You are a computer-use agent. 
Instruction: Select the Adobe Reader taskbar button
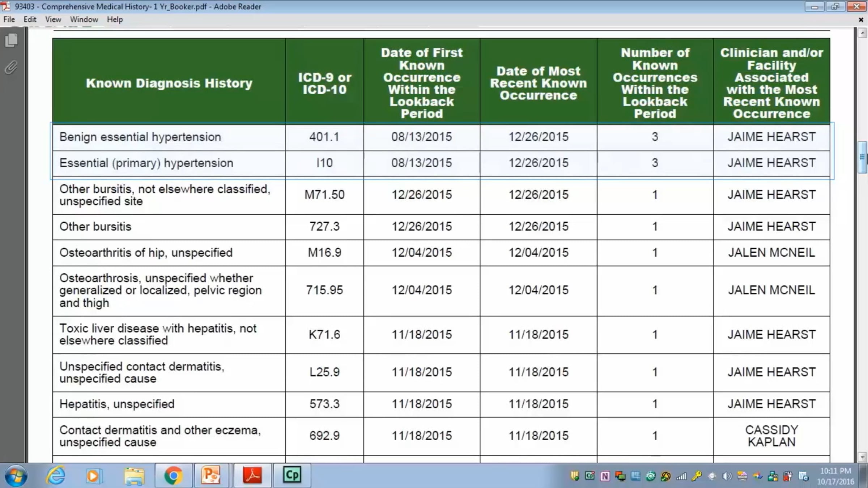pyautogui.click(x=252, y=475)
